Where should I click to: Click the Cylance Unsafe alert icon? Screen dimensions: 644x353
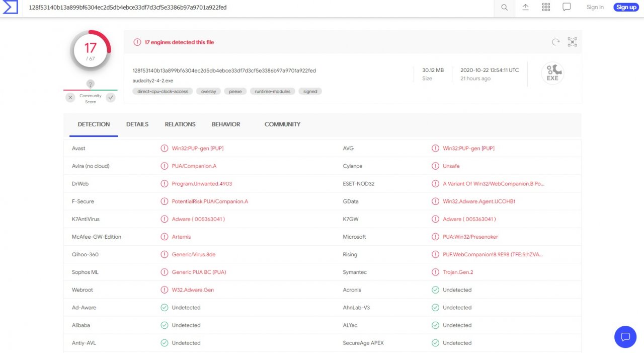click(435, 166)
